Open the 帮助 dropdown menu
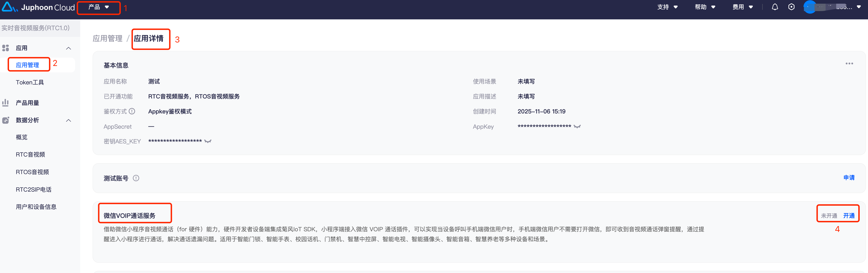 pyautogui.click(x=705, y=7)
